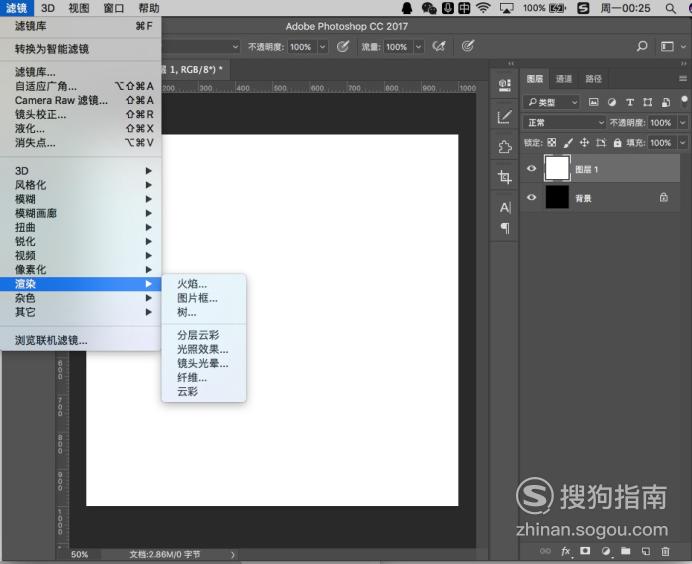Filter layers by smart object type
Viewport: 692px width, 564px height.
point(666,102)
